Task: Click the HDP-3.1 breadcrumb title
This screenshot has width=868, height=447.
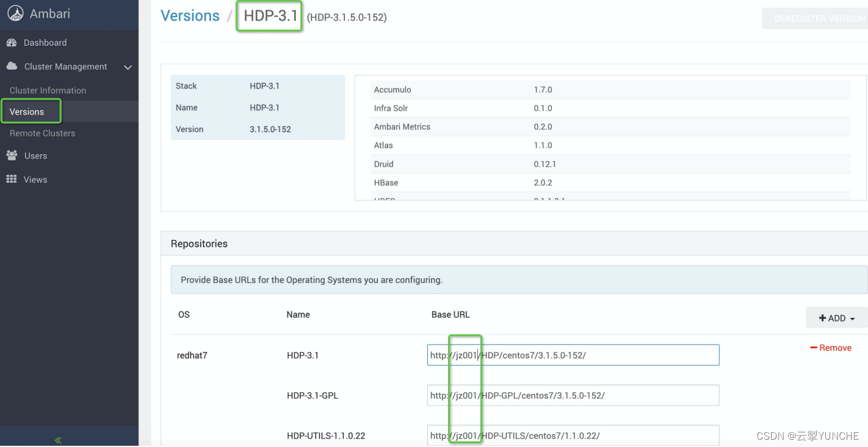Action: coord(270,16)
